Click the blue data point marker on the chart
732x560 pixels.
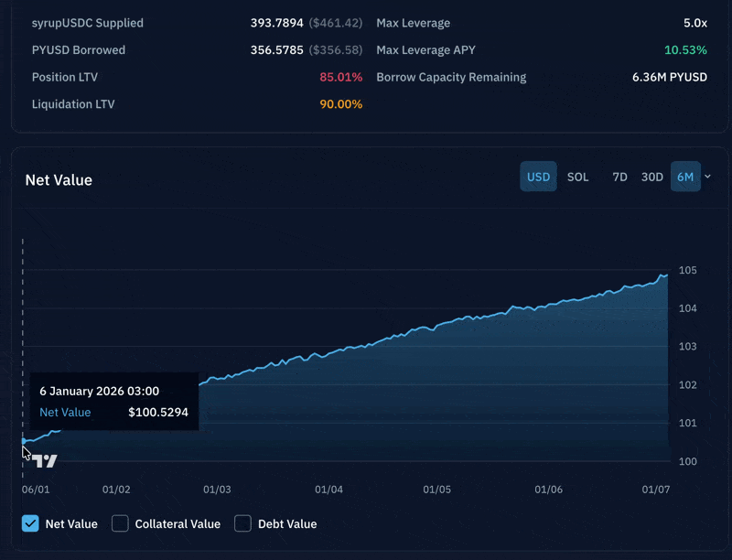click(x=24, y=441)
